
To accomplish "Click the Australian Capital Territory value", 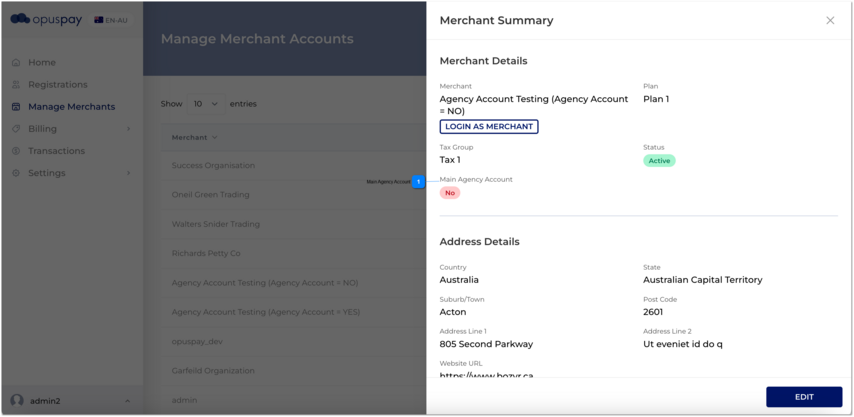I will (x=703, y=280).
